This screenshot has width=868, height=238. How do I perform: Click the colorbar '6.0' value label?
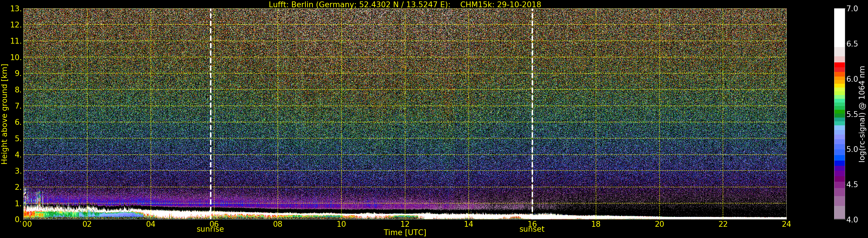[x=852, y=79]
